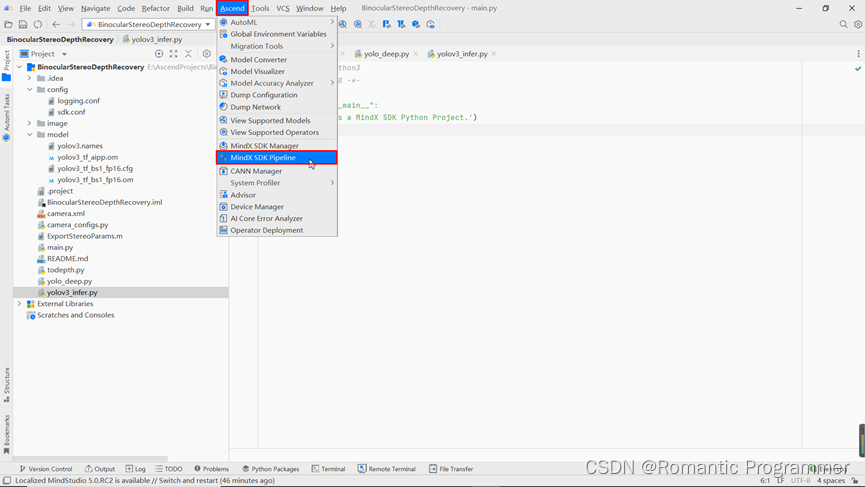The image size is (865, 487).
Task: Click the green inspection checkmark in editor
Action: point(858,69)
